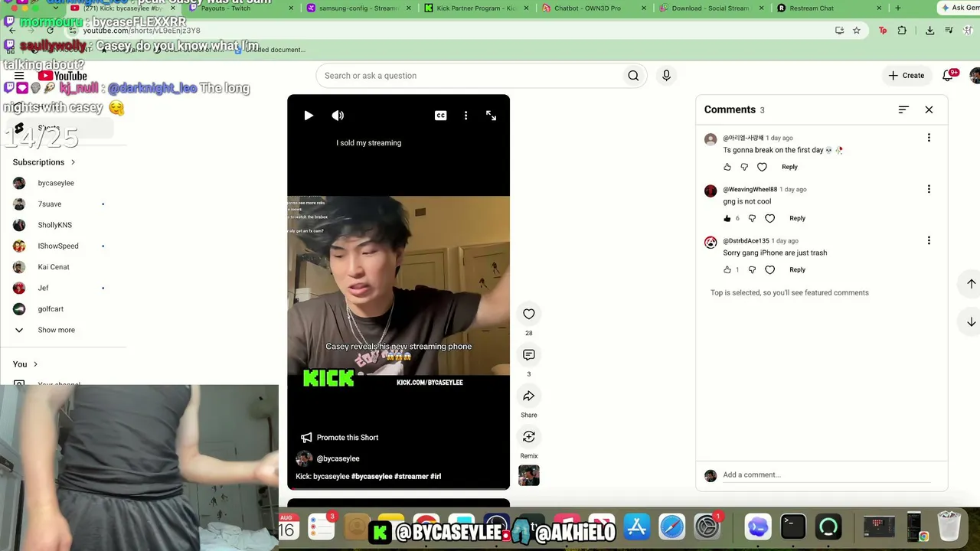Open the Short's sound thumbnail
The height and width of the screenshot is (551, 980).
point(528,475)
